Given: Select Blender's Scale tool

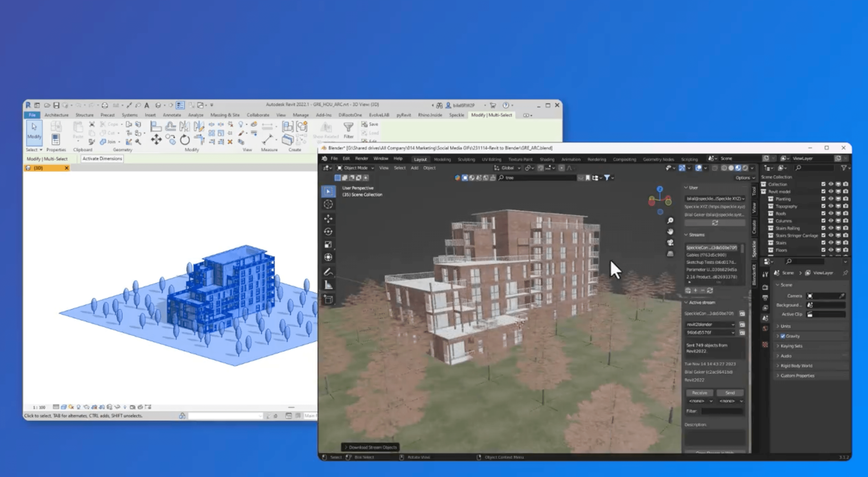Looking at the screenshot, I should tap(329, 244).
